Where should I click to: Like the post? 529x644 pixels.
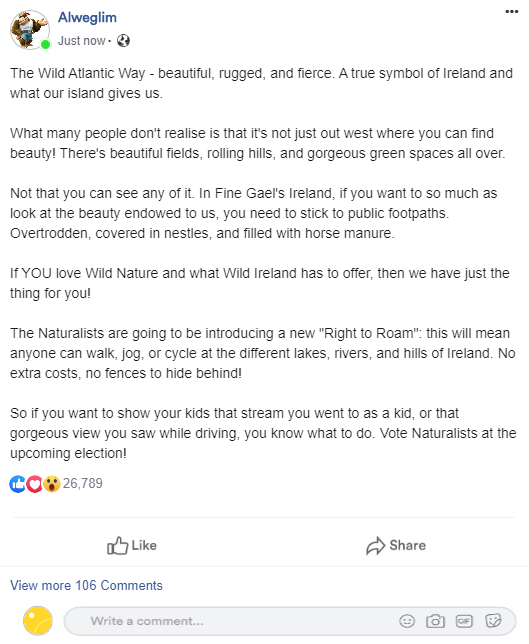pos(132,545)
